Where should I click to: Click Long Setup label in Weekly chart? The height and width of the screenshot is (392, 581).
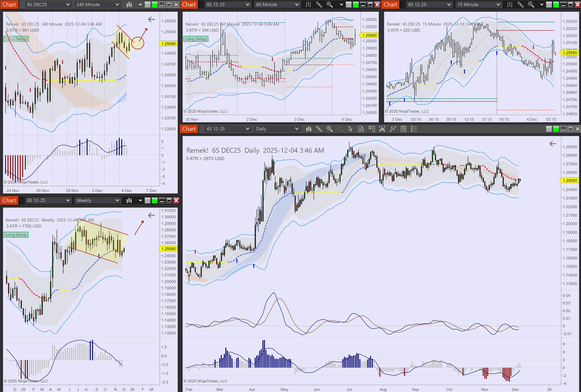coord(16,235)
